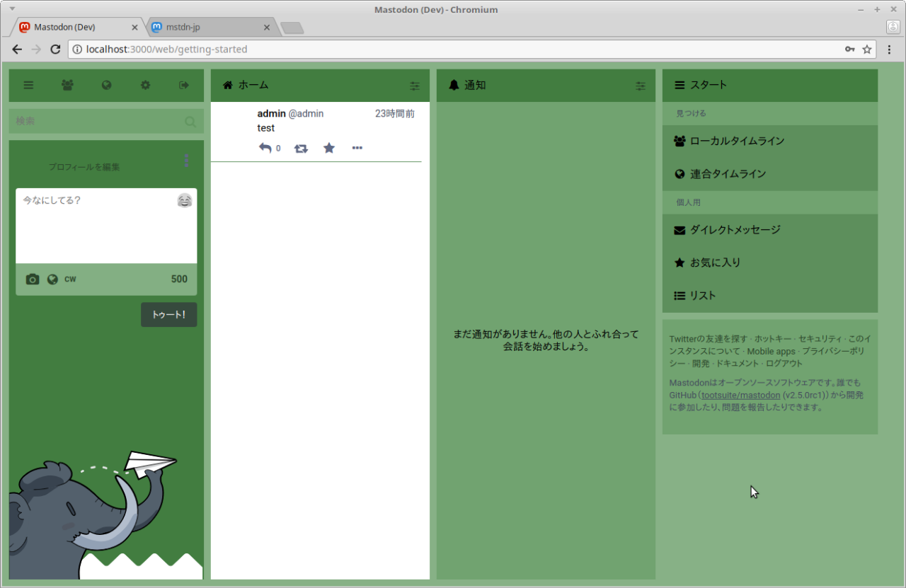Open the tootsuite/mastodon GitHub link
This screenshot has height=588, width=906.
pos(741,395)
